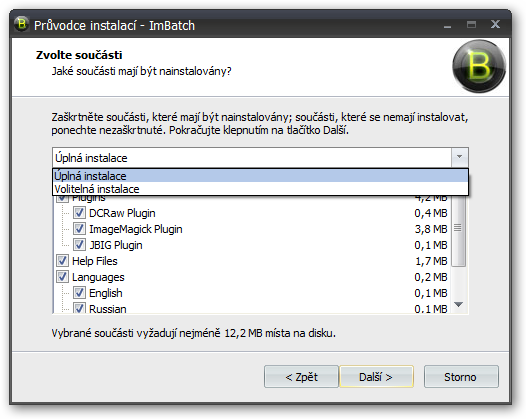Minimize the installer window
Image resolution: width=526 pixels, height=419 pixels.
[447, 25]
